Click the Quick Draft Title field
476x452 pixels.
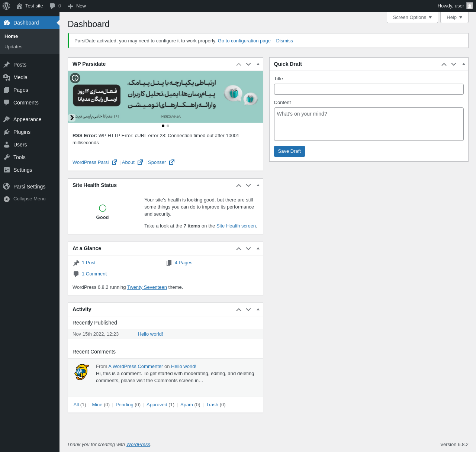coord(369,89)
